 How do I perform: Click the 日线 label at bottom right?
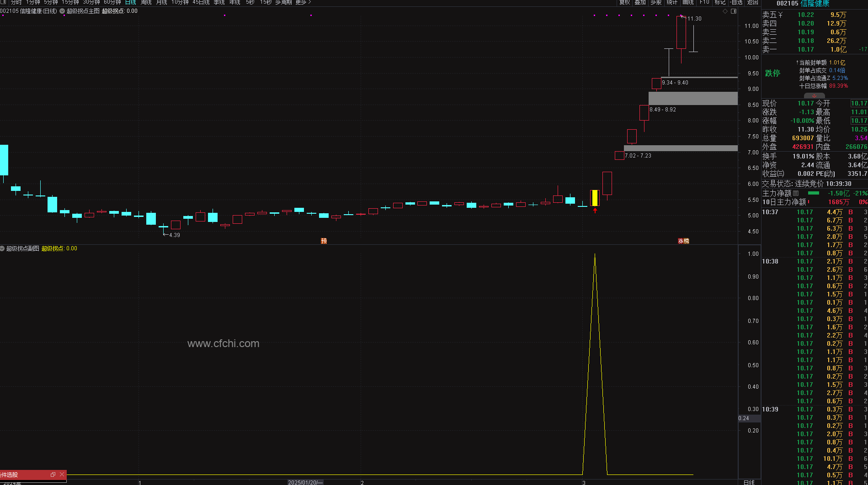(x=749, y=482)
